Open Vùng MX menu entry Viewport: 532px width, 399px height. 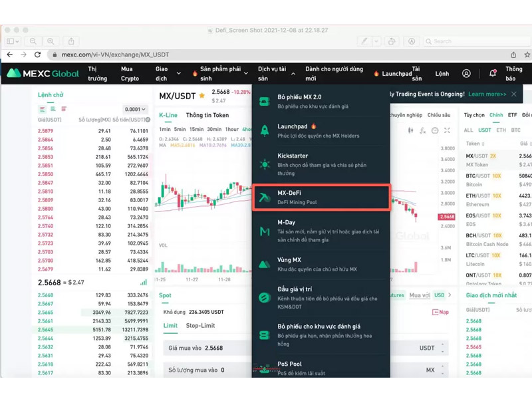click(321, 264)
